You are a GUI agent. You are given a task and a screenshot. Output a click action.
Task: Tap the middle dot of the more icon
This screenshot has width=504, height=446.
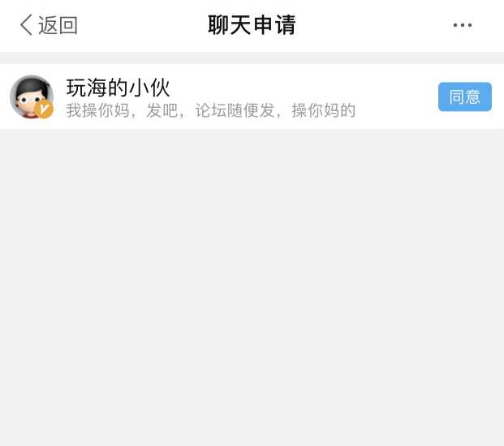click(x=463, y=25)
